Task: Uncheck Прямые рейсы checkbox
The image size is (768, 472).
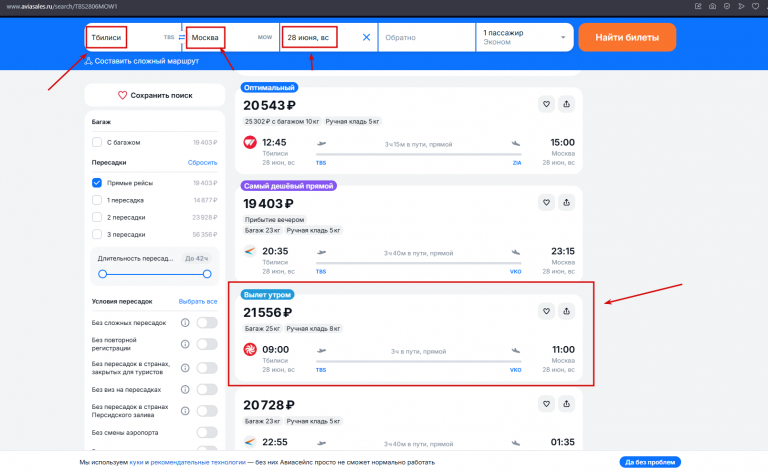Action: click(97, 183)
